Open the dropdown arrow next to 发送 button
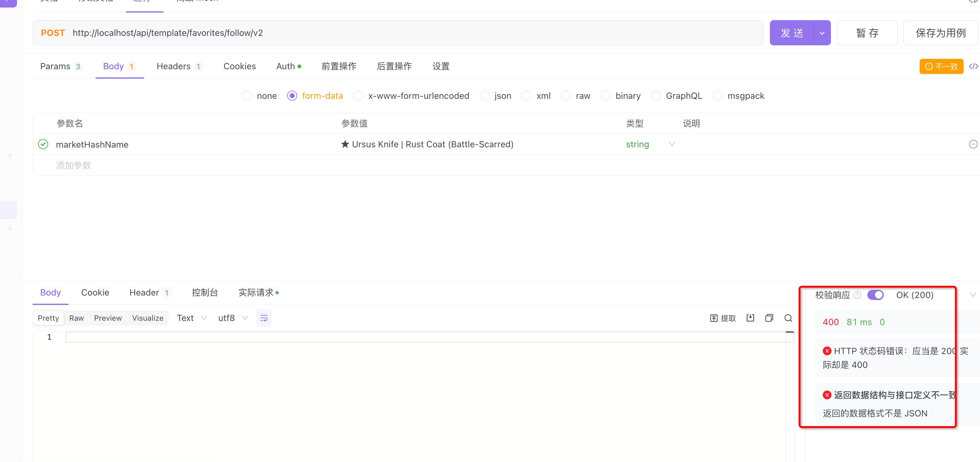 pos(822,33)
